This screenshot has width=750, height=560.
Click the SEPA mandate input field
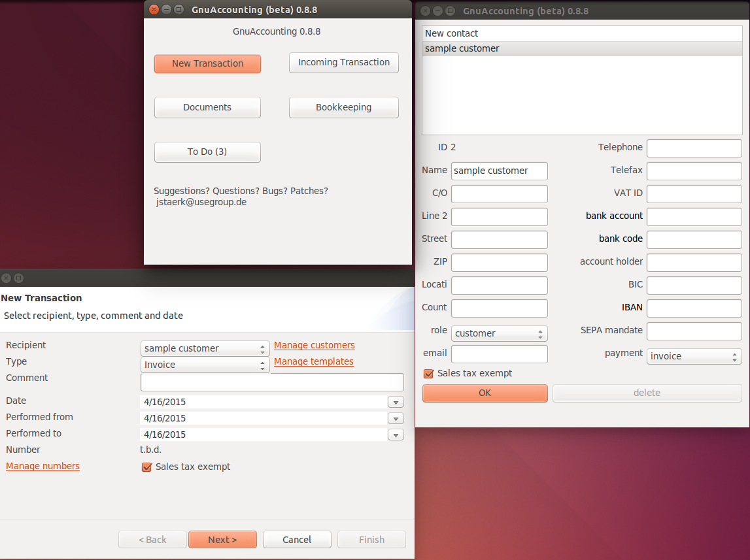click(694, 331)
